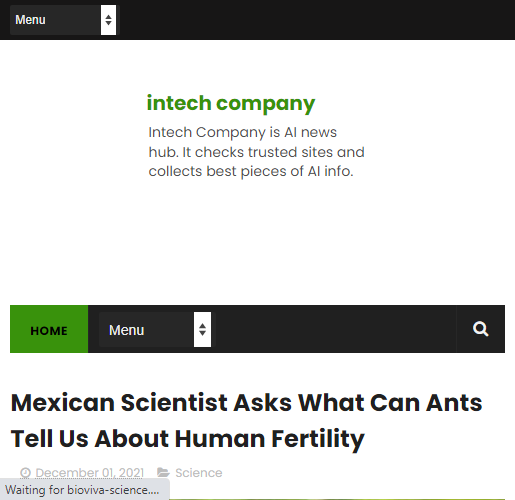Open the Mexican Scientist Asks article headline
515x500 pixels.
247,420
